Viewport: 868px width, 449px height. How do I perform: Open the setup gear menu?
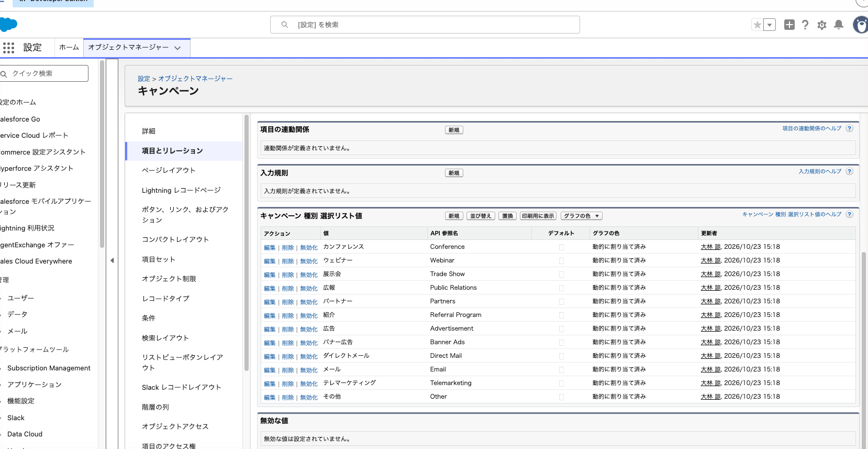(x=822, y=25)
